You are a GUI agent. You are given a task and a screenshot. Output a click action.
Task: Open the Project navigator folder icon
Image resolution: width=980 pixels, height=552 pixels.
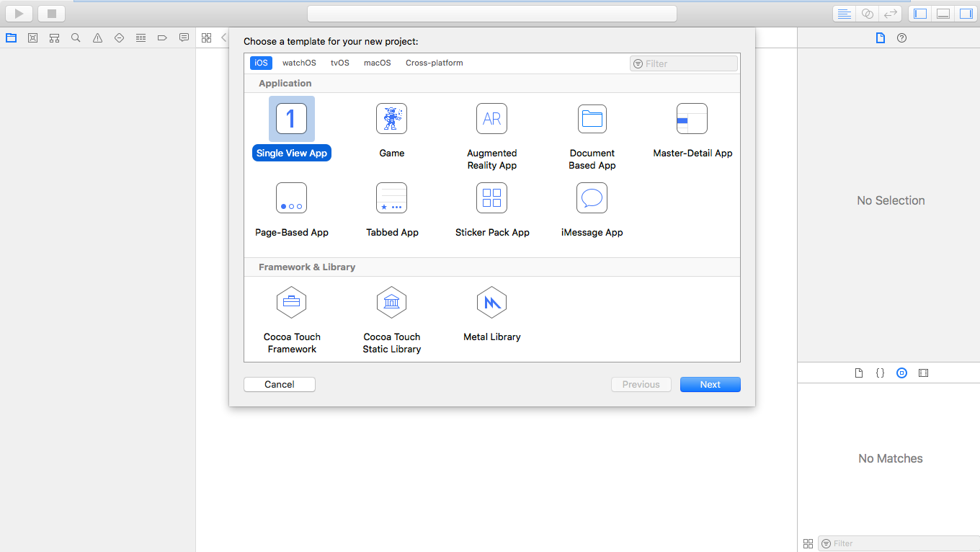pyautogui.click(x=11, y=38)
